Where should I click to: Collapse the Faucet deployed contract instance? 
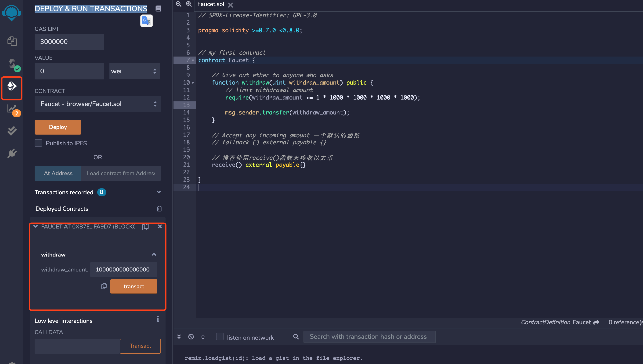(x=36, y=226)
